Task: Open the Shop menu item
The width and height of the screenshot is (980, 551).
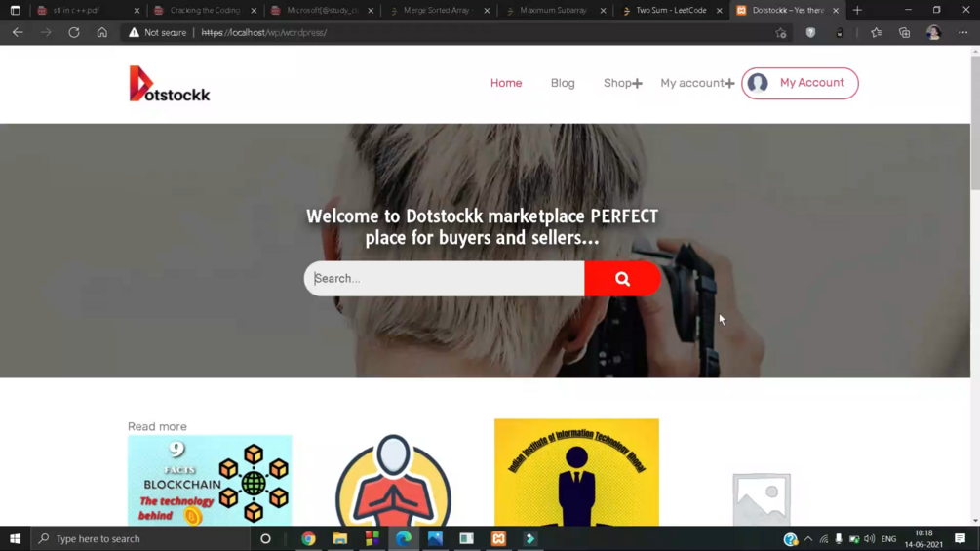Action: tap(617, 83)
